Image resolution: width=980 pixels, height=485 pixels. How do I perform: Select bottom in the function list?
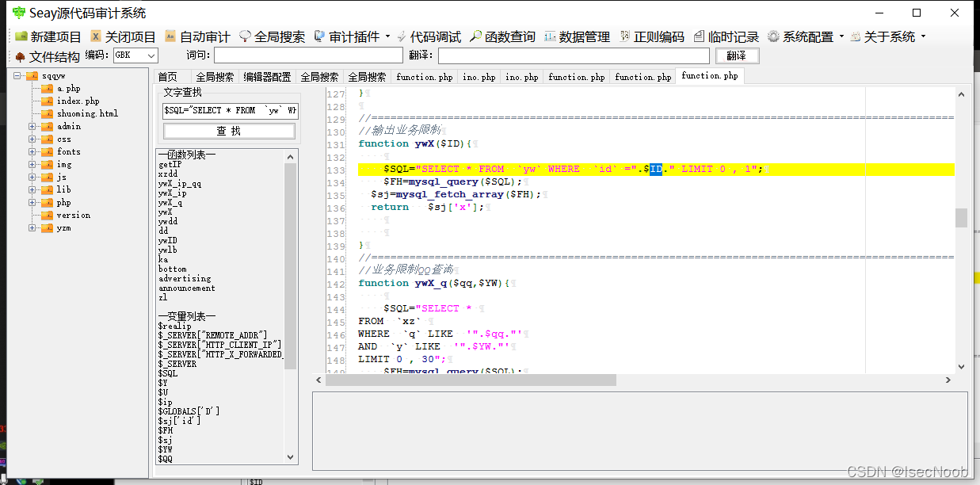pyautogui.click(x=172, y=269)
